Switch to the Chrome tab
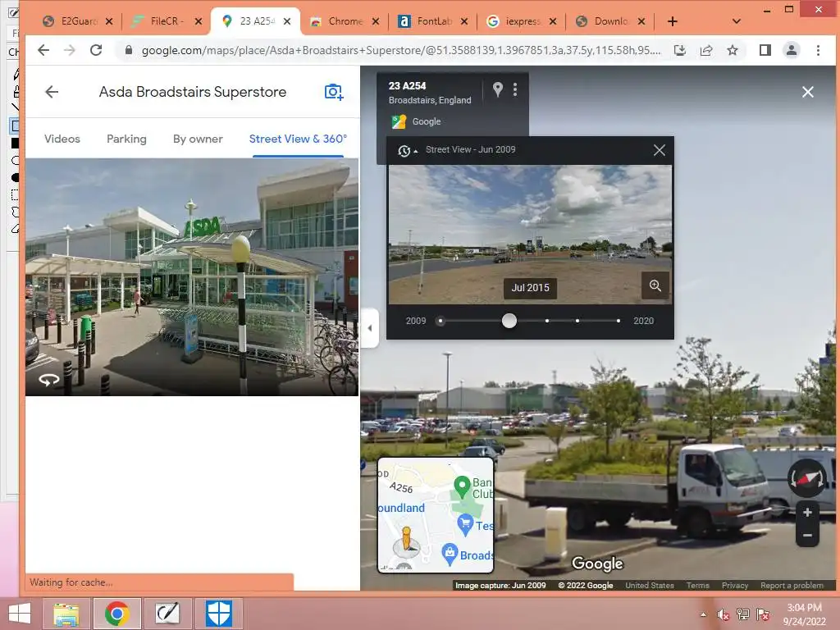The image size is (840, 630). tap(345, 21)
